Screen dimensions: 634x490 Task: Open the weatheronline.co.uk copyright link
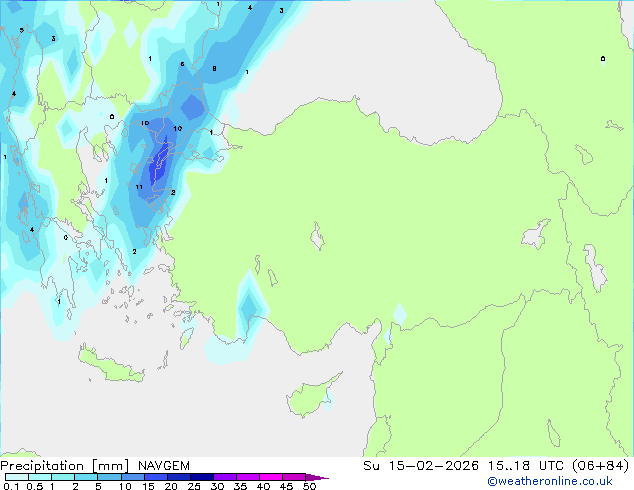tap(549, 481)
